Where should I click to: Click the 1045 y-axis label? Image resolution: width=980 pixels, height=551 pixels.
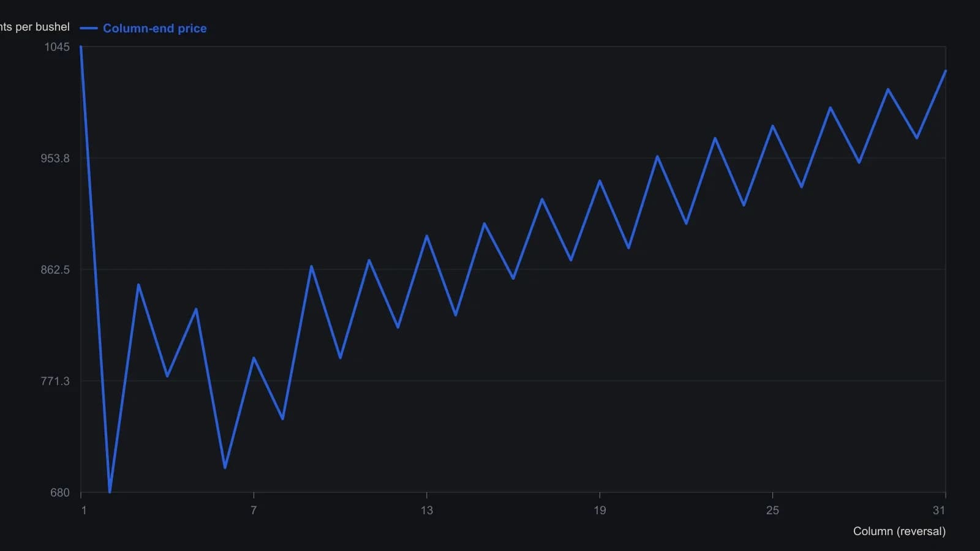(57, 47)
